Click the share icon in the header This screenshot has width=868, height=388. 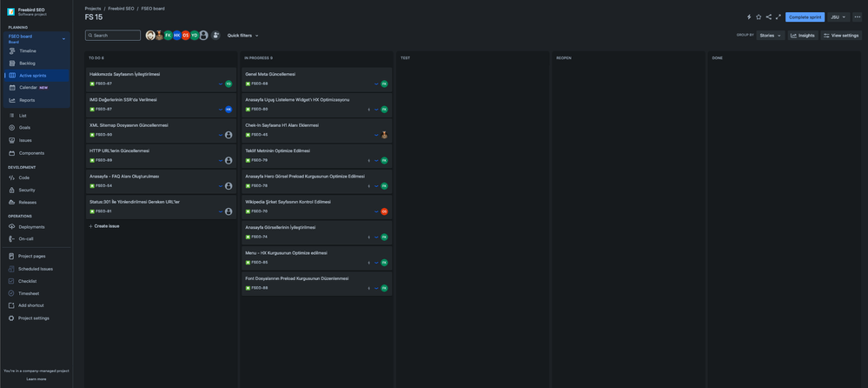768,17
